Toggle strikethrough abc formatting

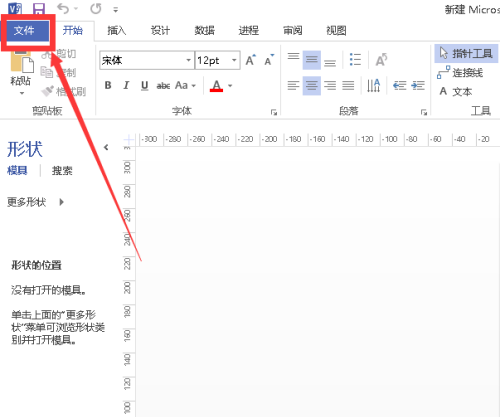(x=163, y=86)
